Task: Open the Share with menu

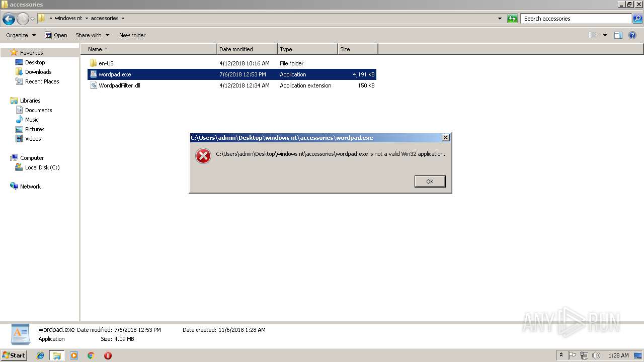Action: pos(92,35)
